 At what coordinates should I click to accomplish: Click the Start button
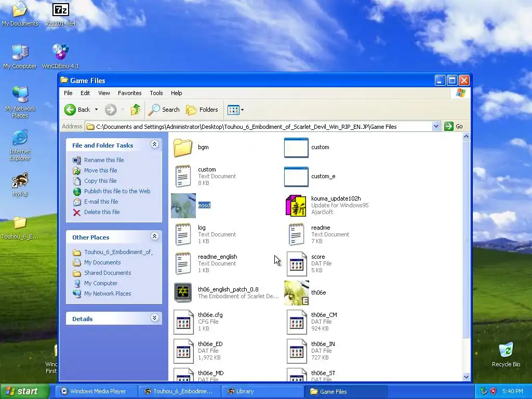click(25, 392)
